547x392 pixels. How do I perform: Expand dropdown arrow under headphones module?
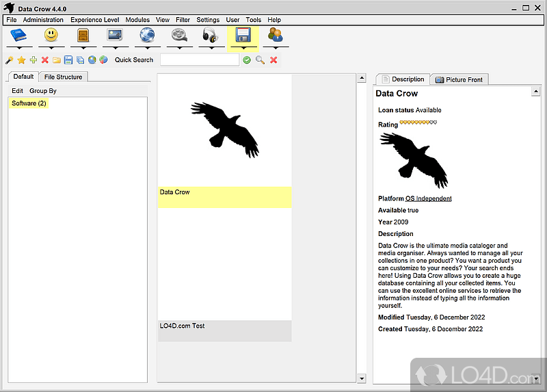pos(211,47)
